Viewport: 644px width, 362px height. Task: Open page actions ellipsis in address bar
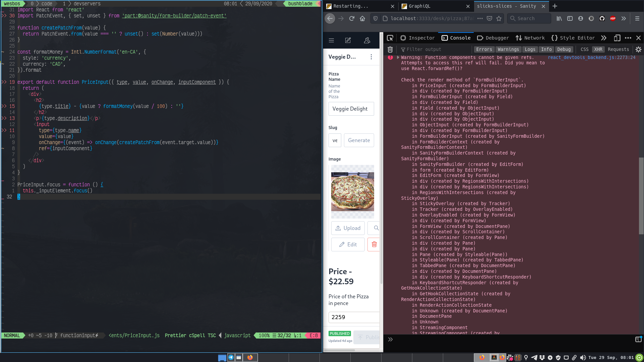[x=480, y=18]
